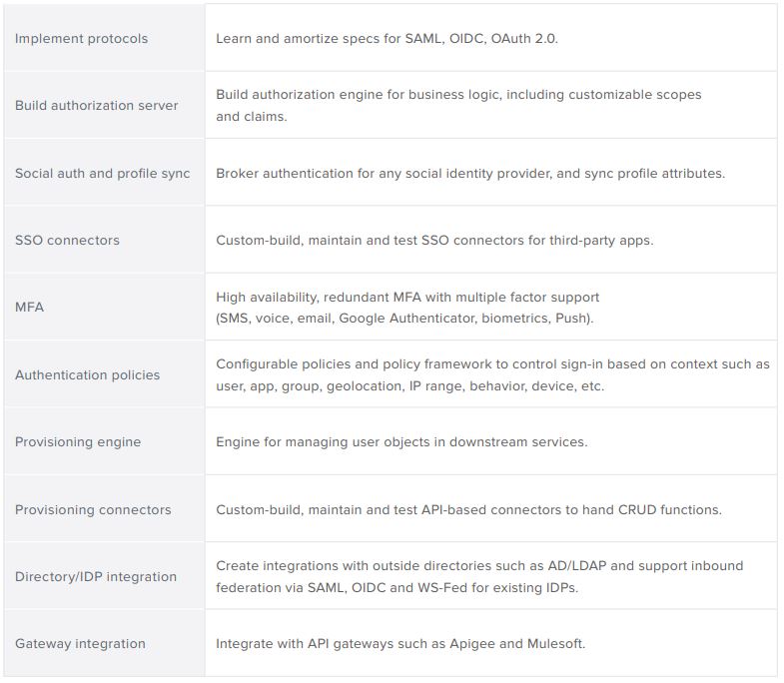Select the third-party apps SSO connectors description
The image size is (784, 683).
[434, 241]
